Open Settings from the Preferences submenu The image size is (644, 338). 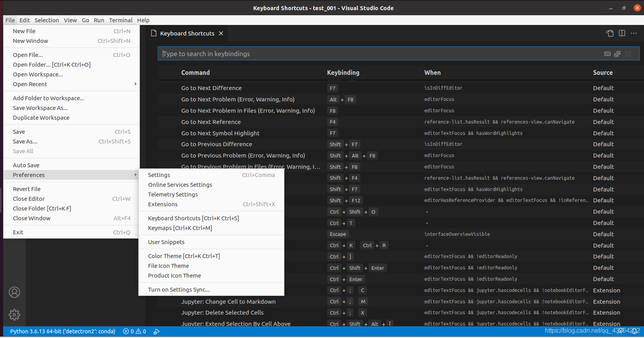211,175
